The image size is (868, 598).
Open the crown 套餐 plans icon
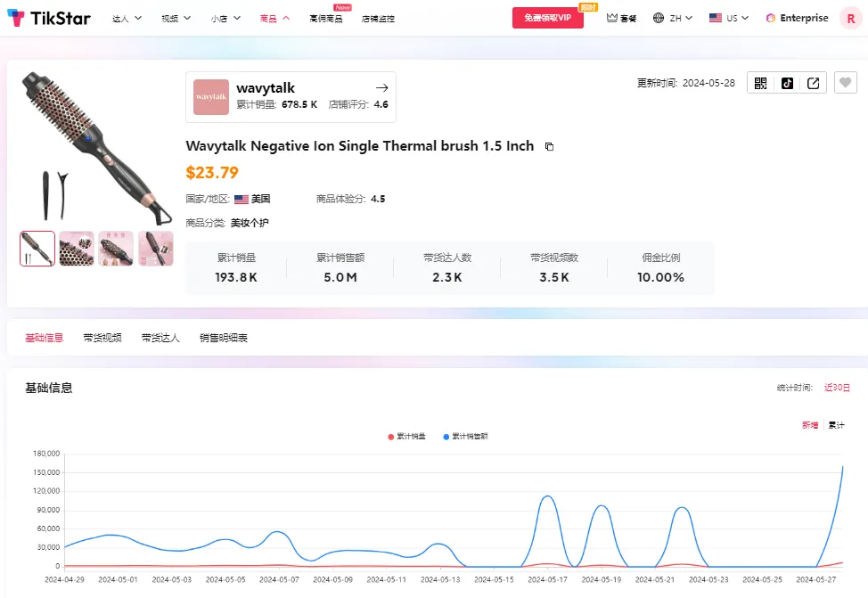click(621, 18)
